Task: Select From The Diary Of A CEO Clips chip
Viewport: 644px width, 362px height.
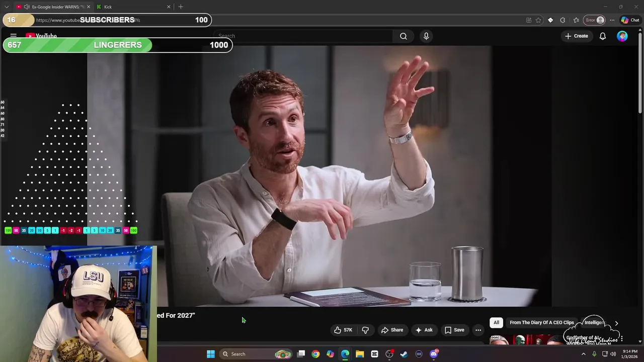Action: pyautogui.click(x=541, y=323)
